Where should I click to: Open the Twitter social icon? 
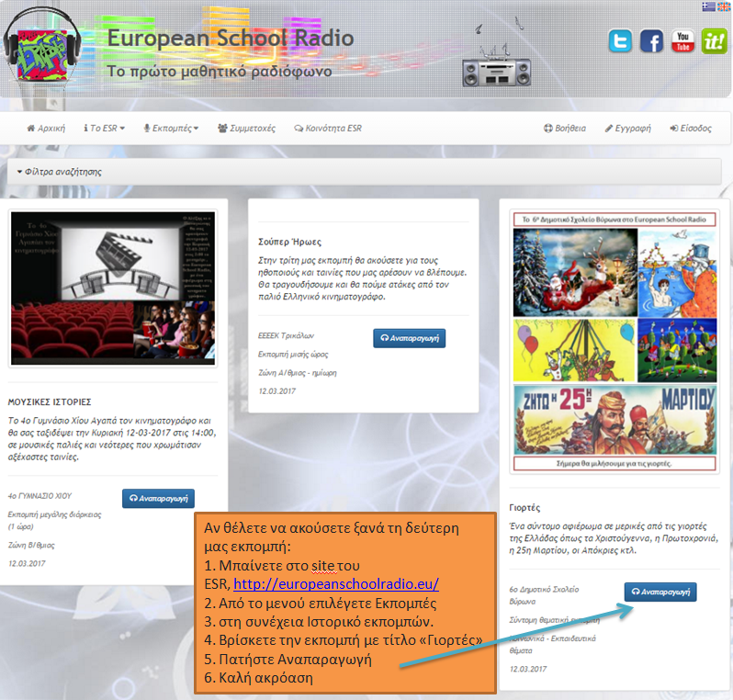pos(621,41)
